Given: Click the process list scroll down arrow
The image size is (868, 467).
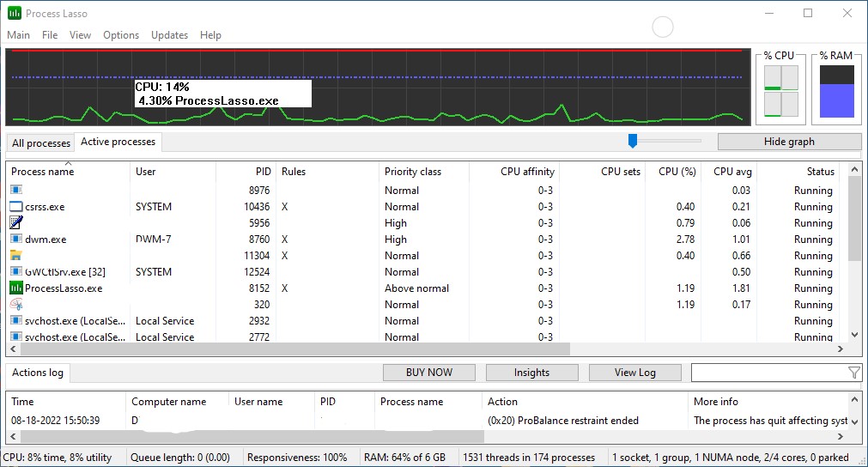Looking at the screenshot, I should tap(855, 336).
